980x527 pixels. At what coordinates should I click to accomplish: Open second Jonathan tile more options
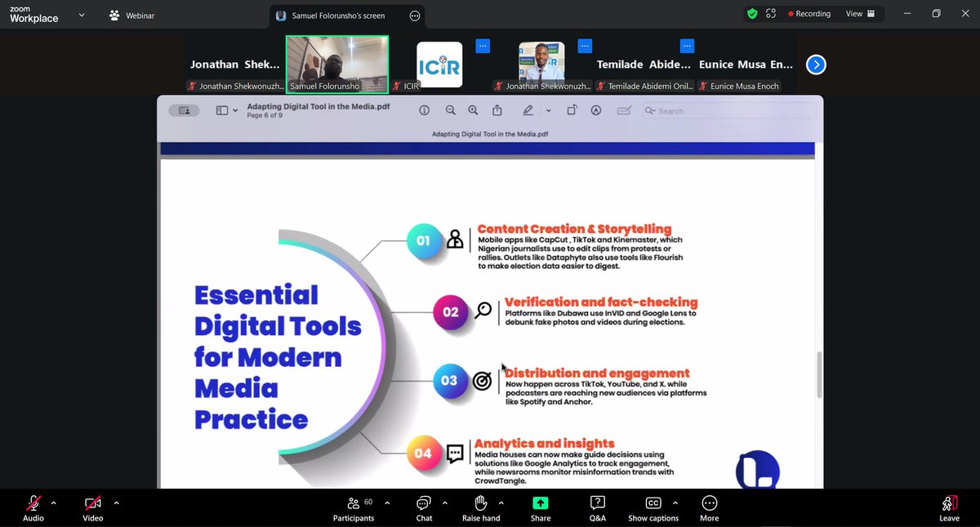tap(586, 46)
